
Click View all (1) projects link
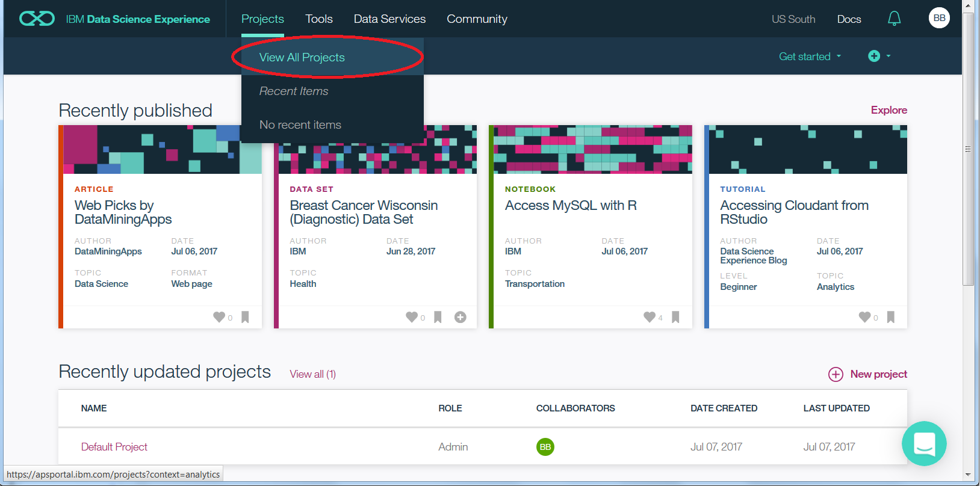[313, 374]
